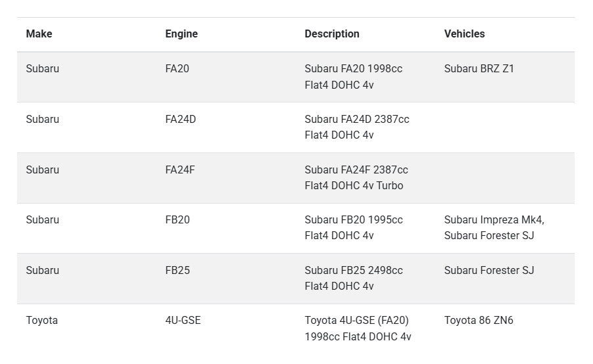Click the FA24D engine cell
The image size is (593, 364).
(x=180, y=119)
